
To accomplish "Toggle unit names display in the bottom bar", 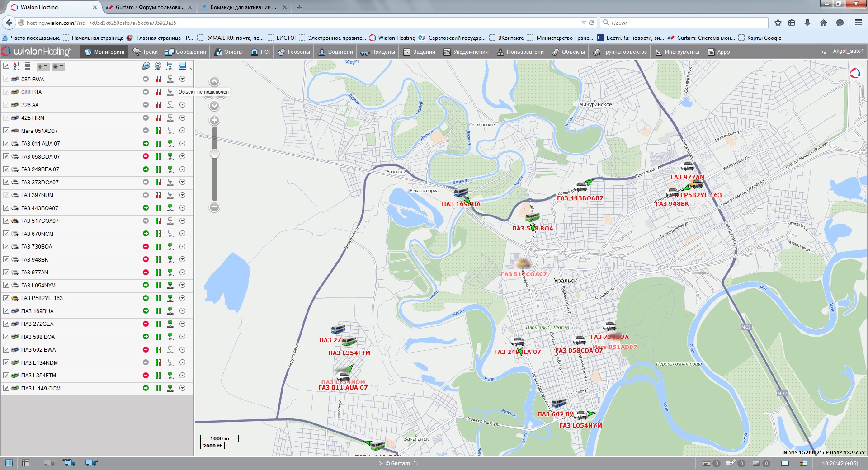I will coord(69,463).
